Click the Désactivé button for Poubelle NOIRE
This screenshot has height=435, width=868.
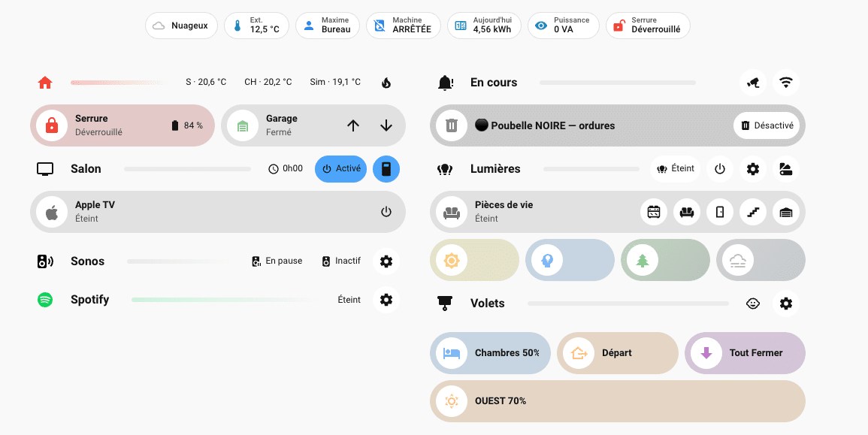click(x=767, y=125)
